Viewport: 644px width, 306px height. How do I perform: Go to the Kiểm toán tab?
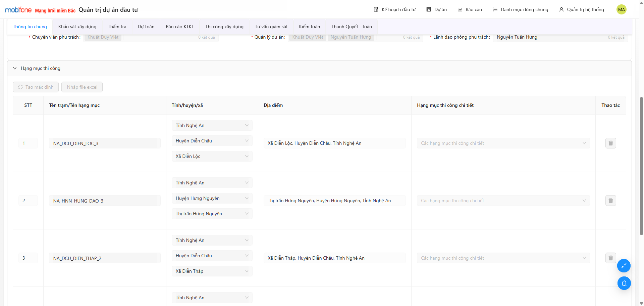coord(309,27)
